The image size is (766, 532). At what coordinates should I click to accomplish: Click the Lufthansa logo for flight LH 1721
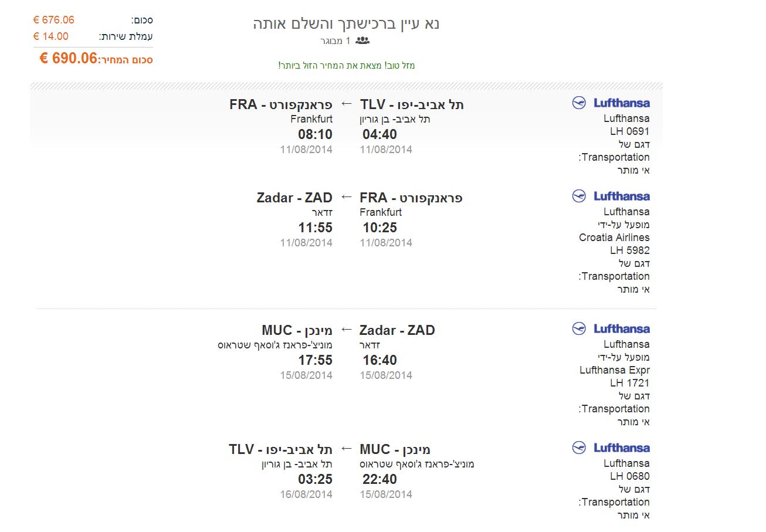(611, 329)
